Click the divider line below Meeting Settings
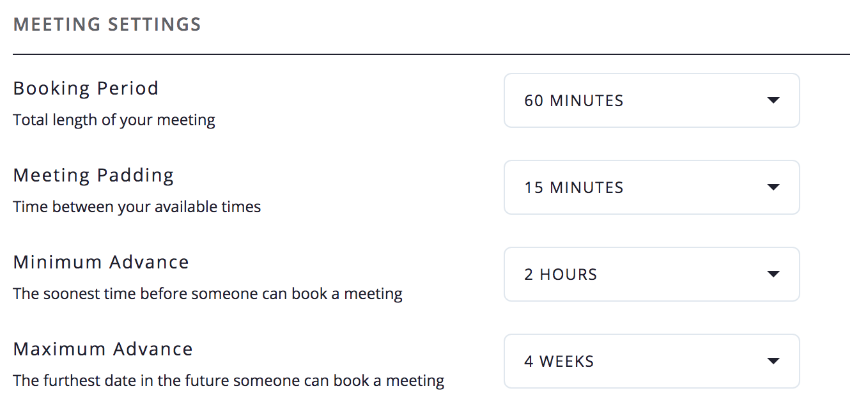The image size is (868, 418). coord(431,54)
